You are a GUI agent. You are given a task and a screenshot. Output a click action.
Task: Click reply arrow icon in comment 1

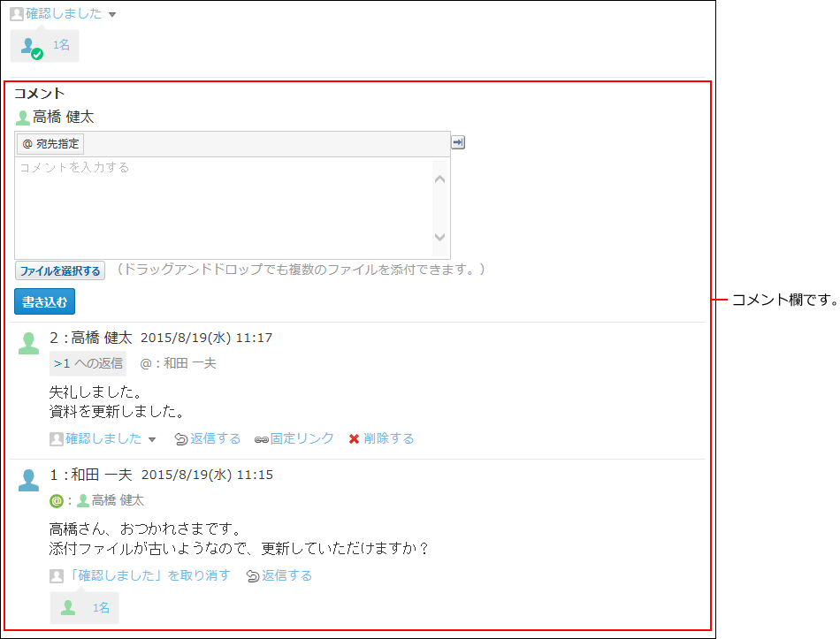(253, 576)
